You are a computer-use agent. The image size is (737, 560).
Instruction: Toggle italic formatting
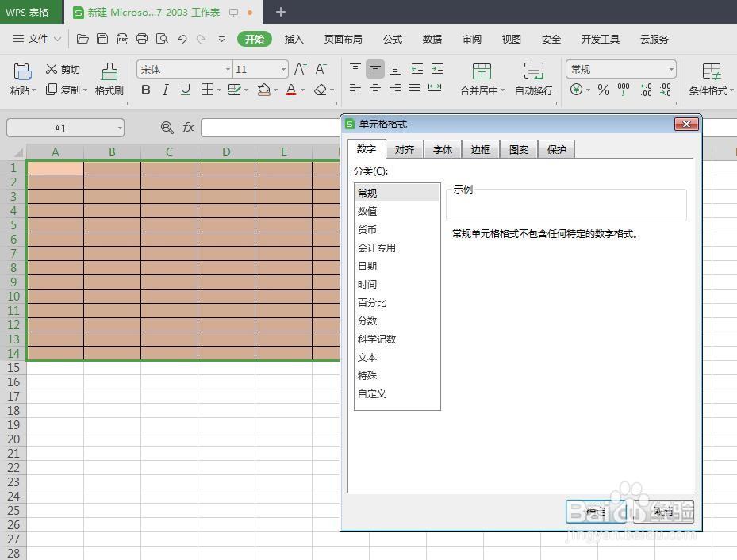[165, 90]
